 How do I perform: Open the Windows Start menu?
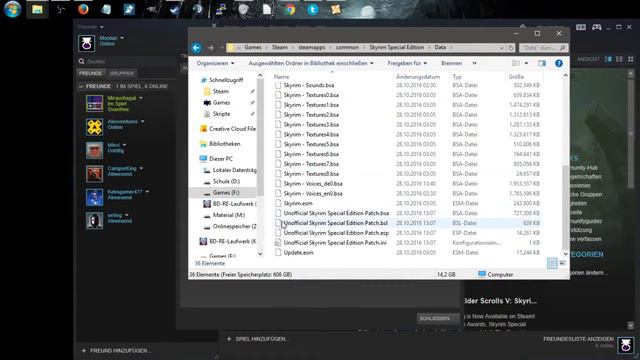(12, 9)
